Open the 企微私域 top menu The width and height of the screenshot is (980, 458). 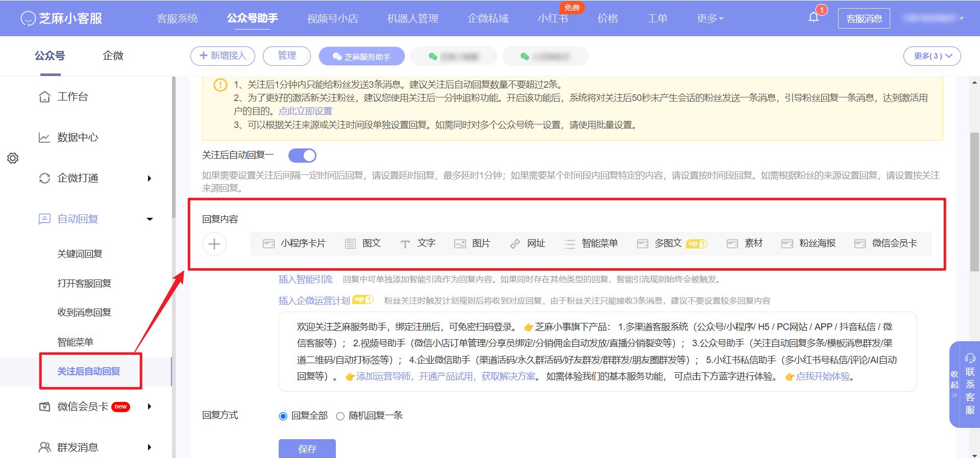coord(488,18)
